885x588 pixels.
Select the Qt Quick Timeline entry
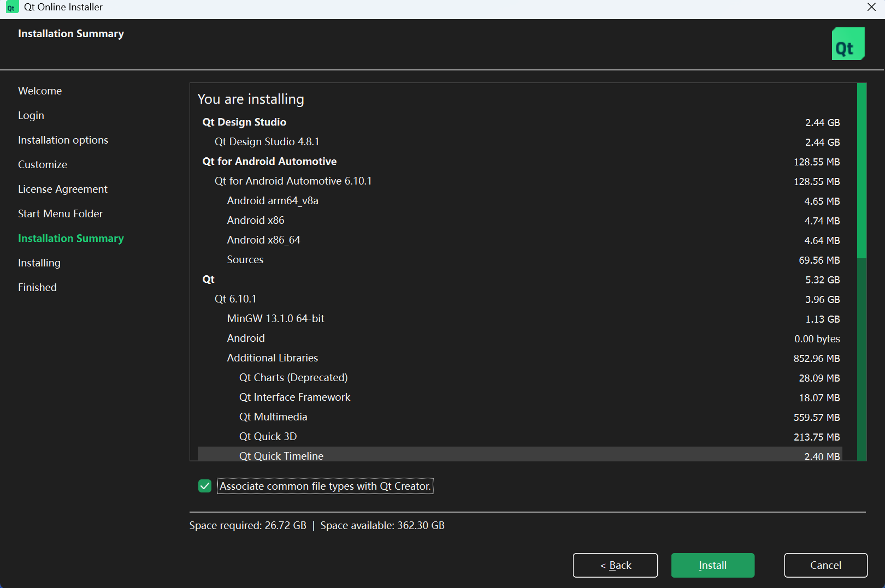520,454
